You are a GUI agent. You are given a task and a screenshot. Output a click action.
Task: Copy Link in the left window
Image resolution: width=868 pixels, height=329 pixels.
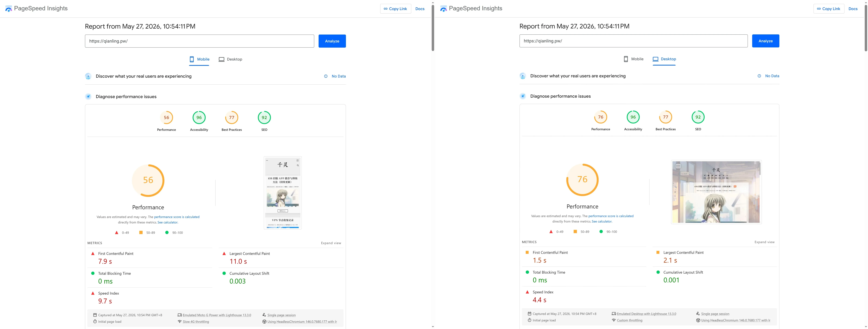396,9
